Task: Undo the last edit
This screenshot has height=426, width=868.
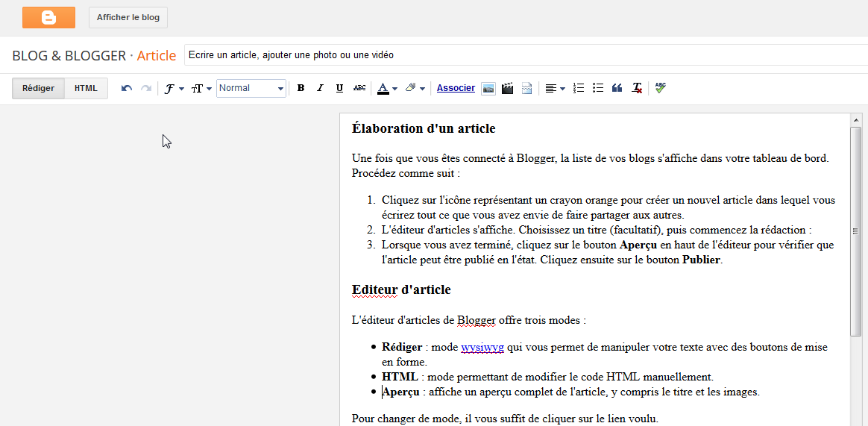Action: (127, 88)
